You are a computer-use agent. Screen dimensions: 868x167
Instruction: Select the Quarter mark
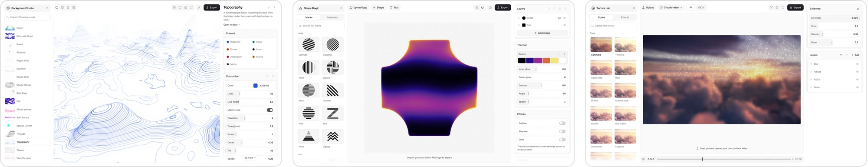pos(333,90)
